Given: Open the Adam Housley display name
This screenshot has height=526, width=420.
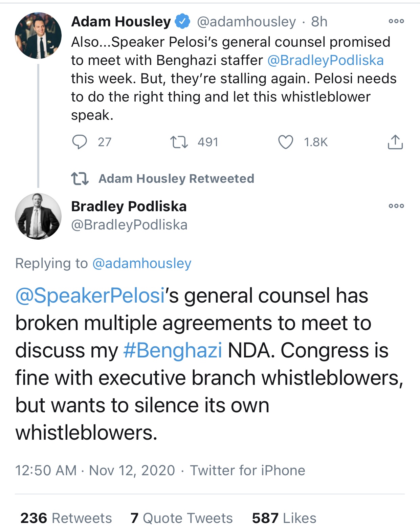Looking at the screenshot, I should (121, 21).
